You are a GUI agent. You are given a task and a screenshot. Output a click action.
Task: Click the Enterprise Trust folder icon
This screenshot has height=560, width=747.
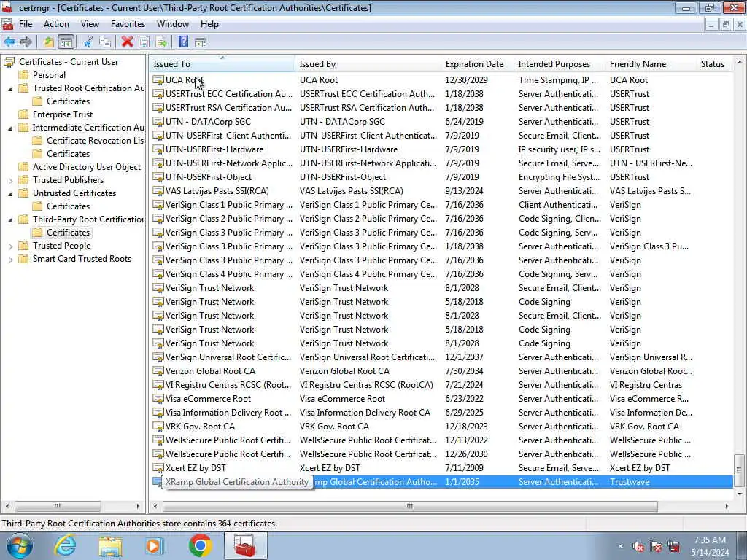pyautogui.click(x=23, y=114)
